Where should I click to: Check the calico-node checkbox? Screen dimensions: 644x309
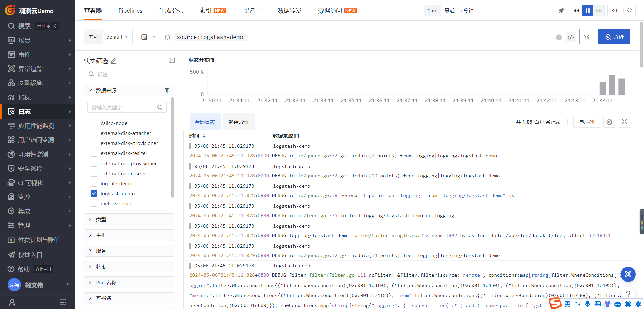94,123
